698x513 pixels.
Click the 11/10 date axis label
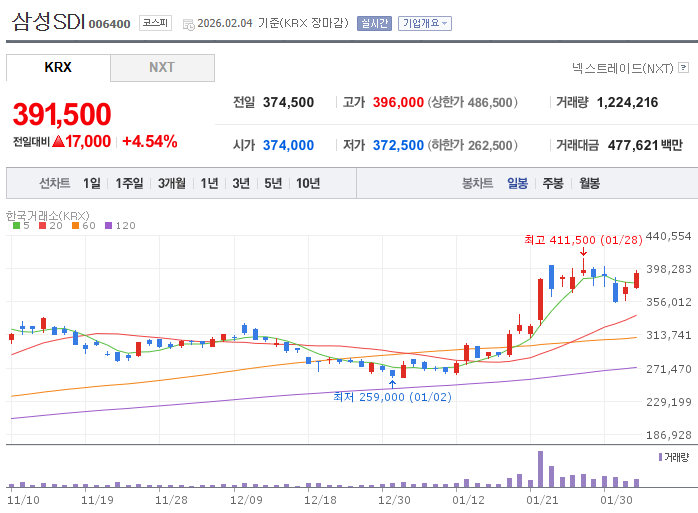click(x=23, y=500)
